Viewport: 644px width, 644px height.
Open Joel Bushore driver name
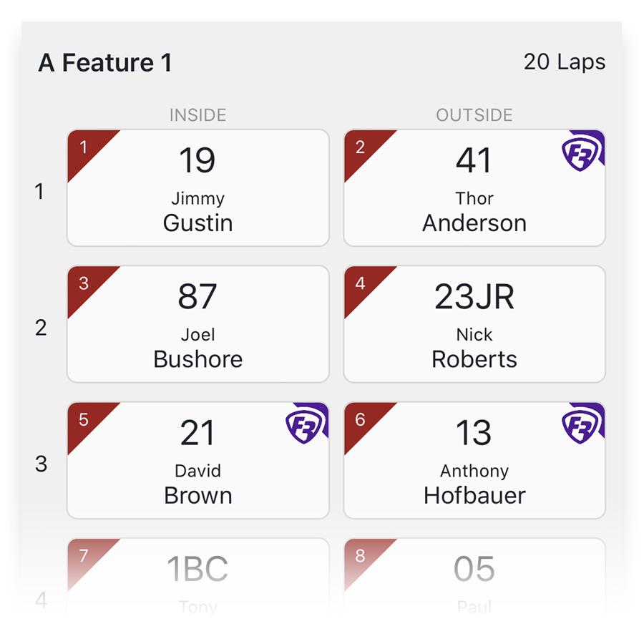tap(198, 348)
